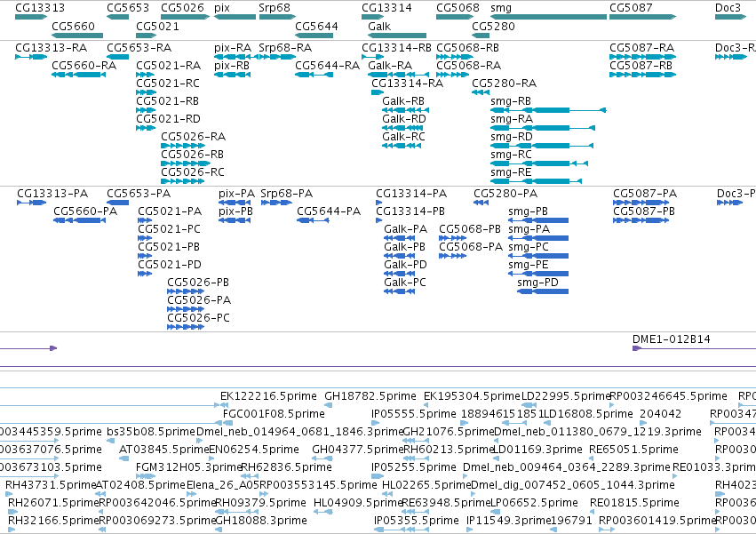Click the Srp68-RA transcript label
The width and height of the screenshot is (756, 534).
tap(285, 48)
